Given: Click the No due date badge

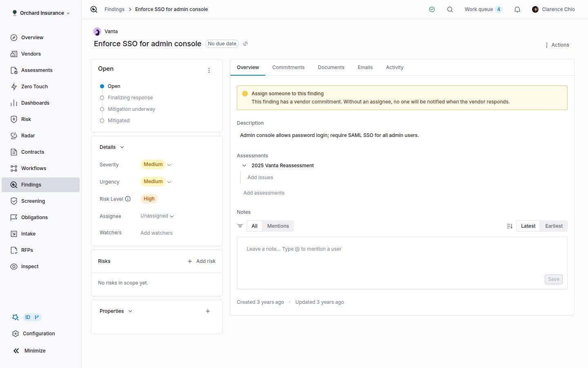Looking at the screenshot, I should pos(222,44).
